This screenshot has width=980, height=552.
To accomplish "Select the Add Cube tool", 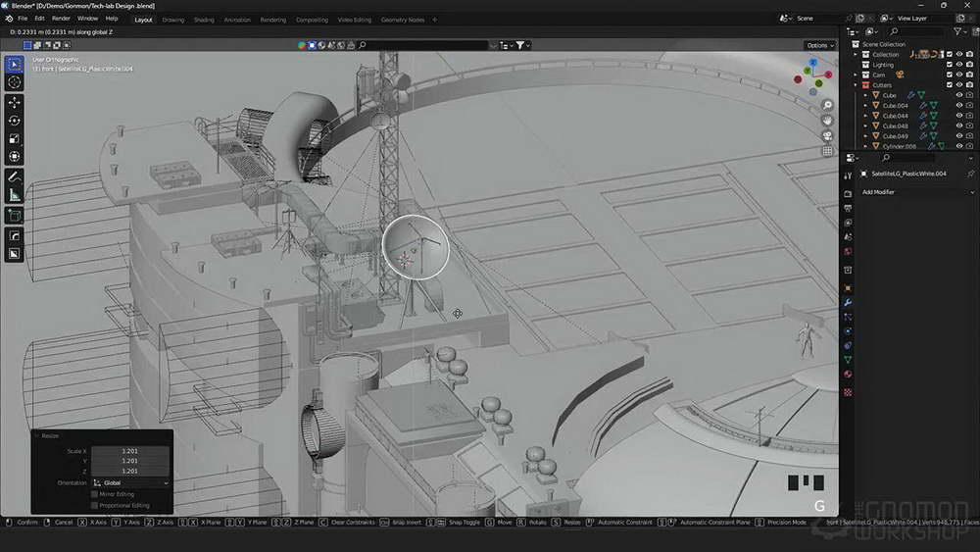I will pos(15,216).
